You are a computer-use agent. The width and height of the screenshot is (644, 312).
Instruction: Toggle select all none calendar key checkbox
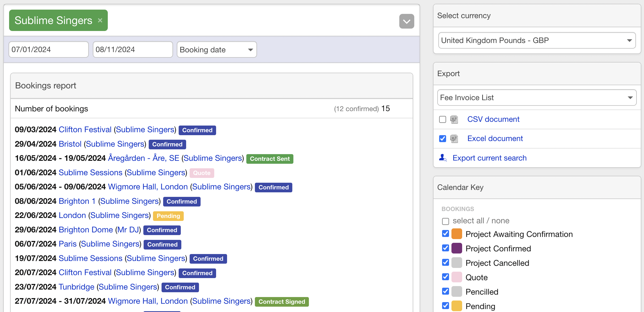coord(446,221)
